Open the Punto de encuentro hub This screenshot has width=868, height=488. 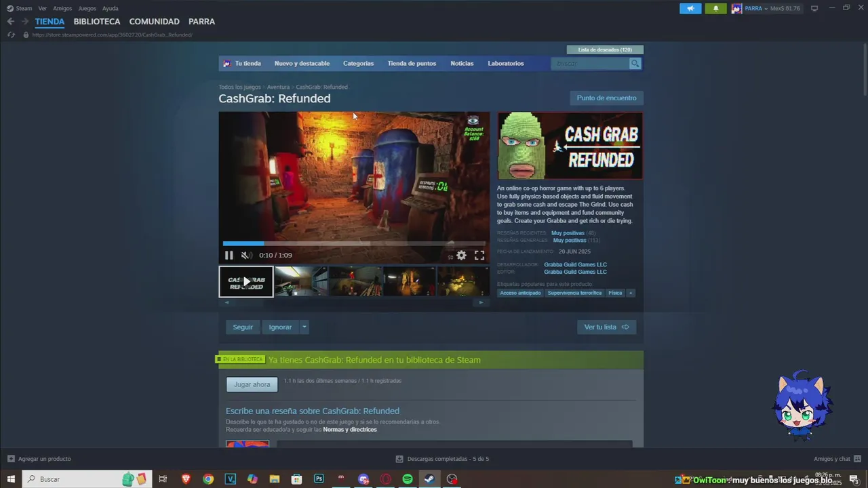(x=606, y=98)
